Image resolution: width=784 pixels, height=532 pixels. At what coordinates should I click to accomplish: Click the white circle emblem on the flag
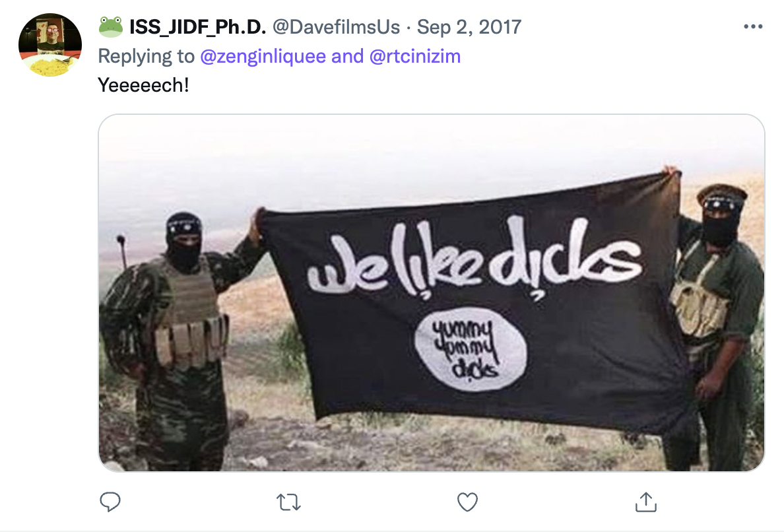point(471,349)
